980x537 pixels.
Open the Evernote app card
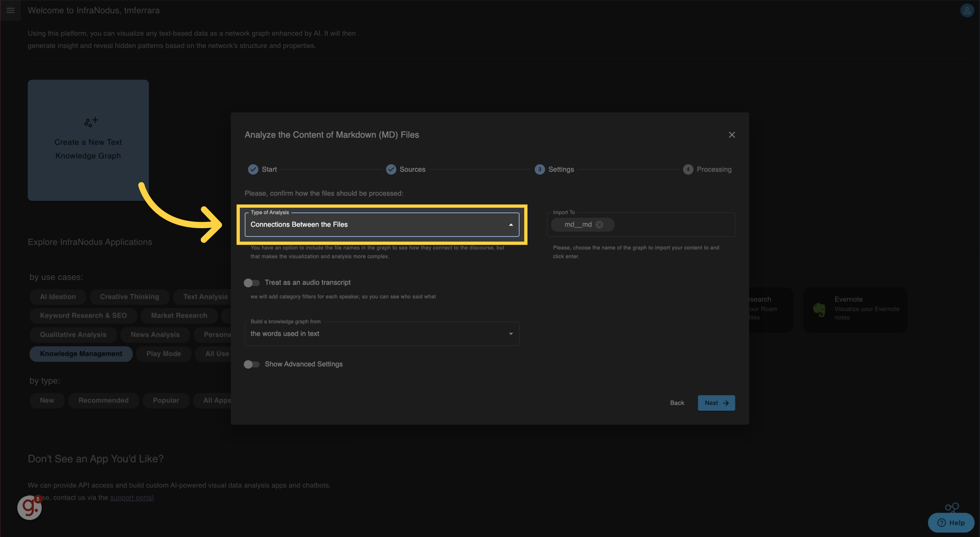click(x=855, y=309)
